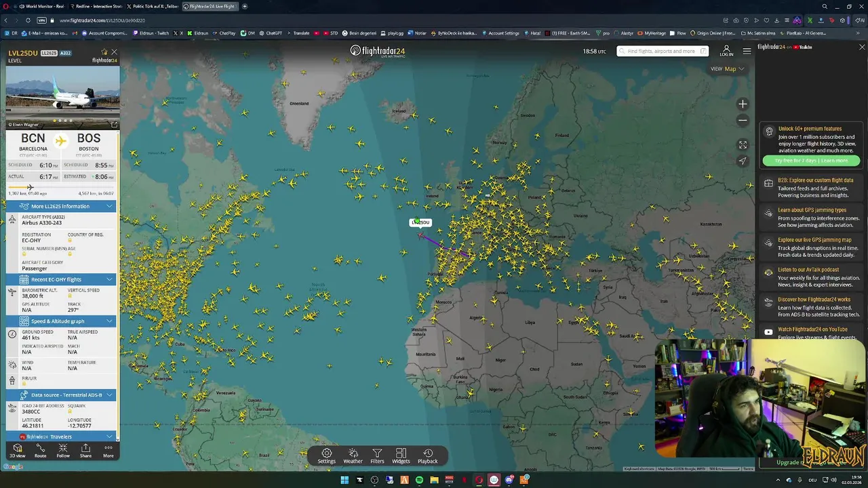Close the LVL25DU flight panel
The height and width of the screenshot is (488, 868).
click(x=114, y=52)
